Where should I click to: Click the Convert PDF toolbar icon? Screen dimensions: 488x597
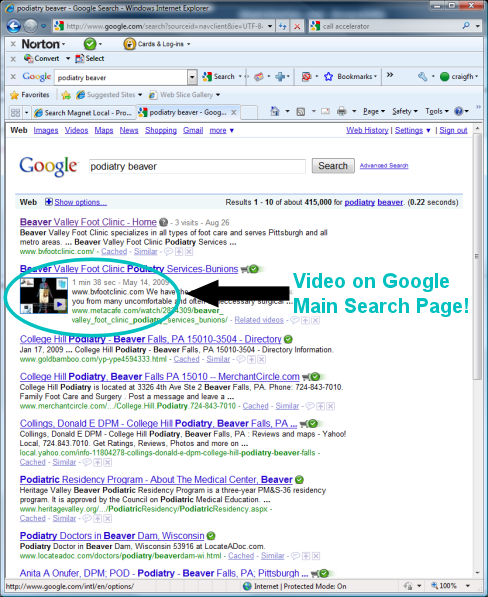pyautogui.click(x=28, y=58)
